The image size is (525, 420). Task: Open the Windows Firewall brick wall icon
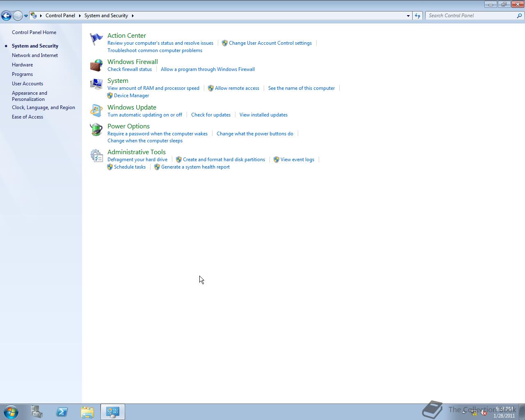pos(96,65)
